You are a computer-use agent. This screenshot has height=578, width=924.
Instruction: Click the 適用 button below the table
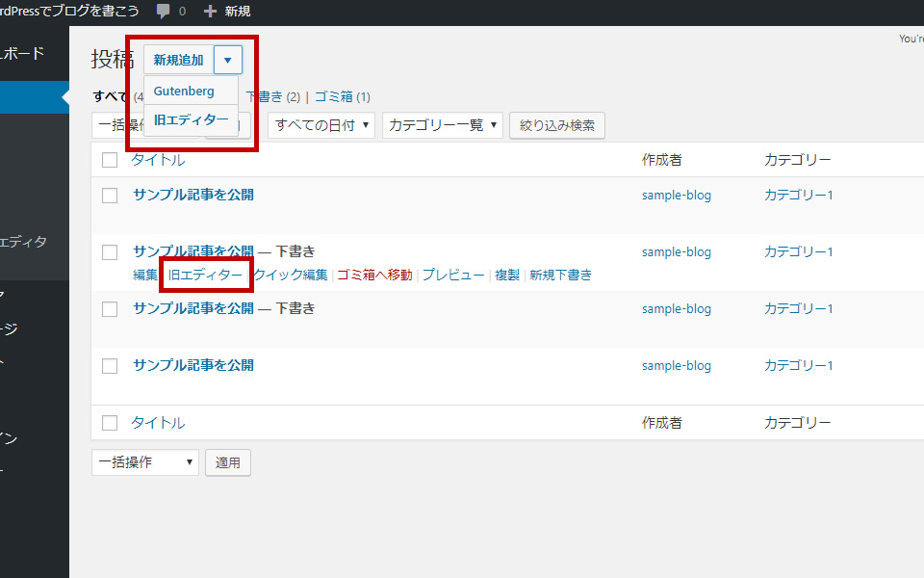(228, 462)
